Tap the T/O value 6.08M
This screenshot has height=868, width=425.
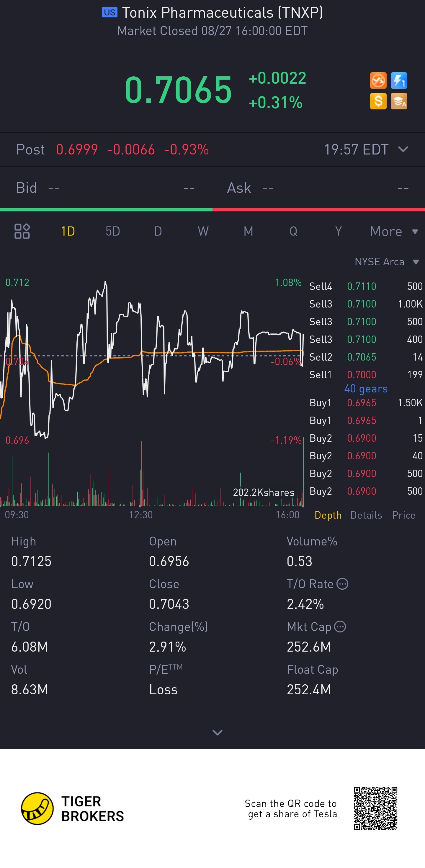29,647
